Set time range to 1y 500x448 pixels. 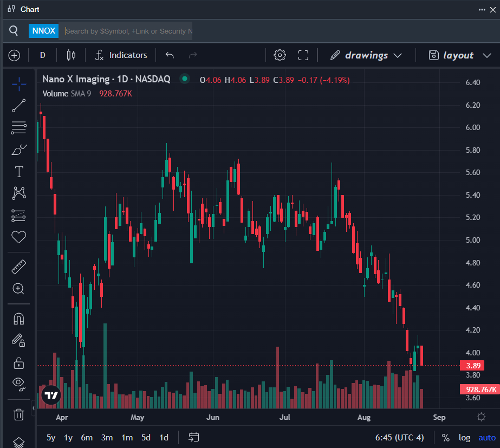[68, 438]
